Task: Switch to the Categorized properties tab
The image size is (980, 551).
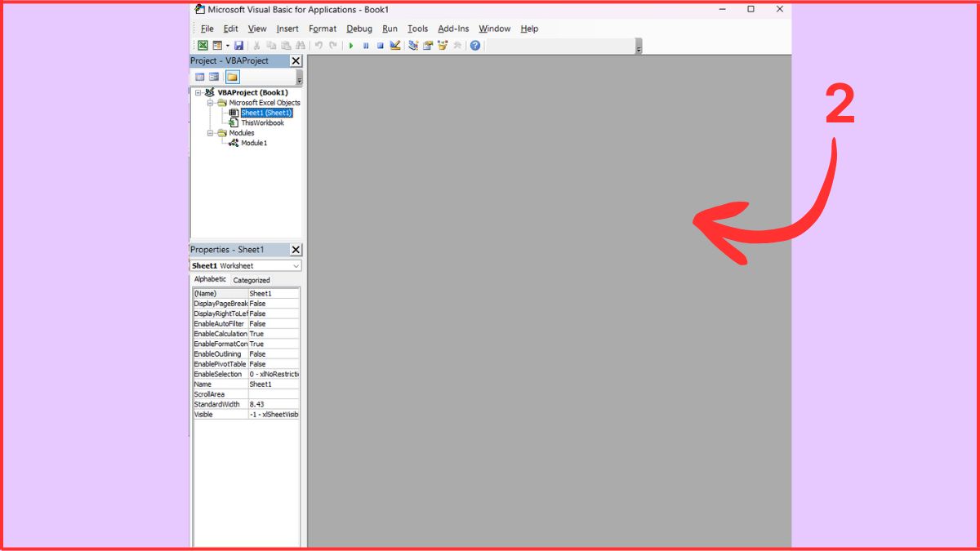Action: (x=252, y=280)
